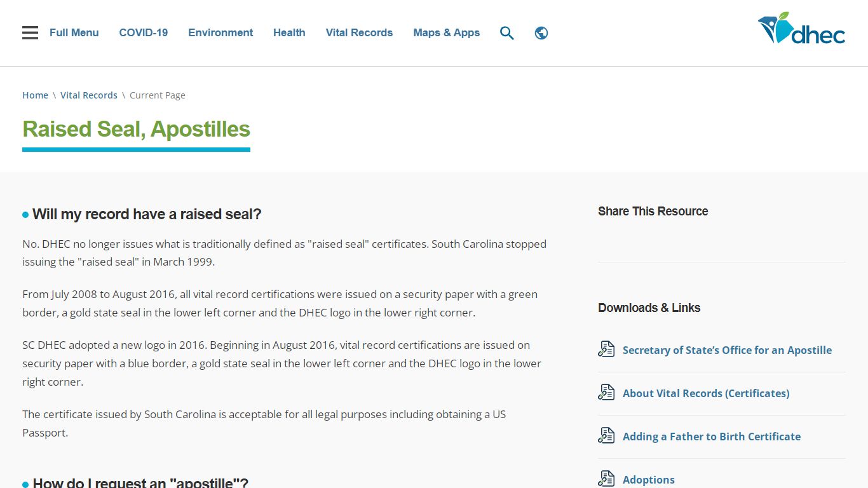This screenshot has width=868, height=488.
Task: Open the hamburger Full Menu icon
Action: click(x=30, y=33)
